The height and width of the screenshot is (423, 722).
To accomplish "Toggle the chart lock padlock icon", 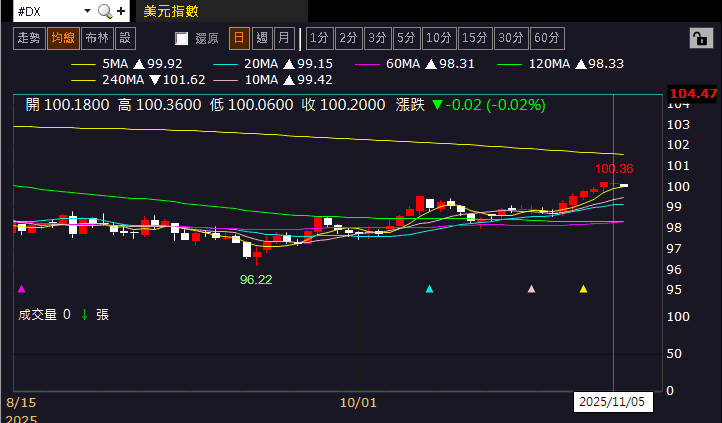I will [701, 38].
